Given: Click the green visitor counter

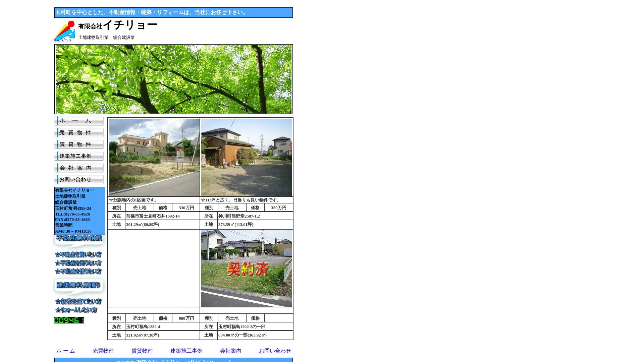Looking at the screenshot, I should click(69, 320).
